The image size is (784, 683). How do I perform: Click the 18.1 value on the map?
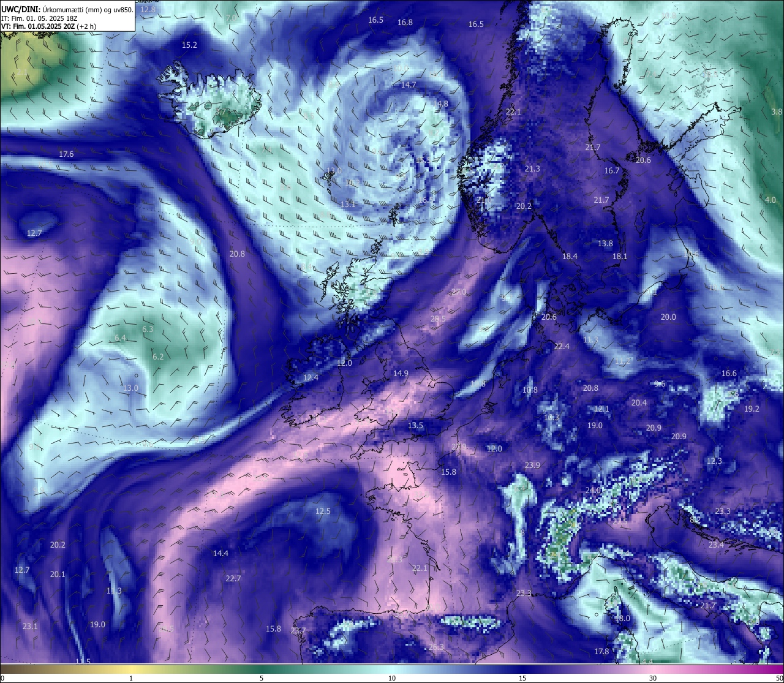point(620,257)
